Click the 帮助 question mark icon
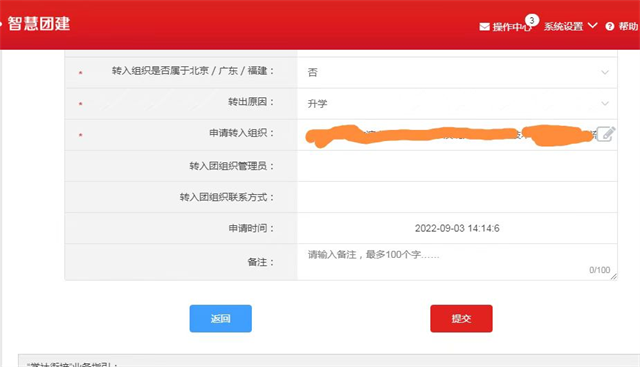The width and height of the screenshot is (640, 367). pos(610,27)
